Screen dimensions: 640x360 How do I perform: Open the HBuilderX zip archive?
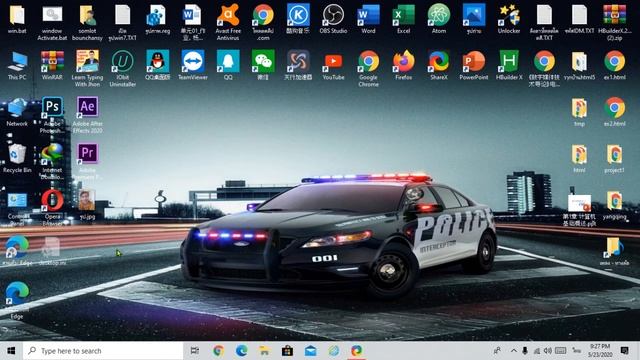pyautogui.click(x=614, y=15)
